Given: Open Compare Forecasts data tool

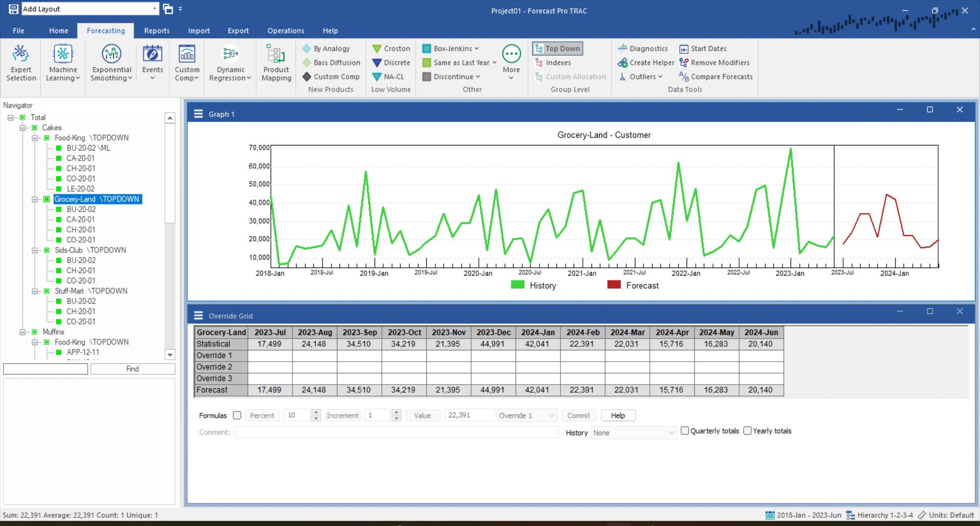Looking at the screenshot, I should [716, 77].
